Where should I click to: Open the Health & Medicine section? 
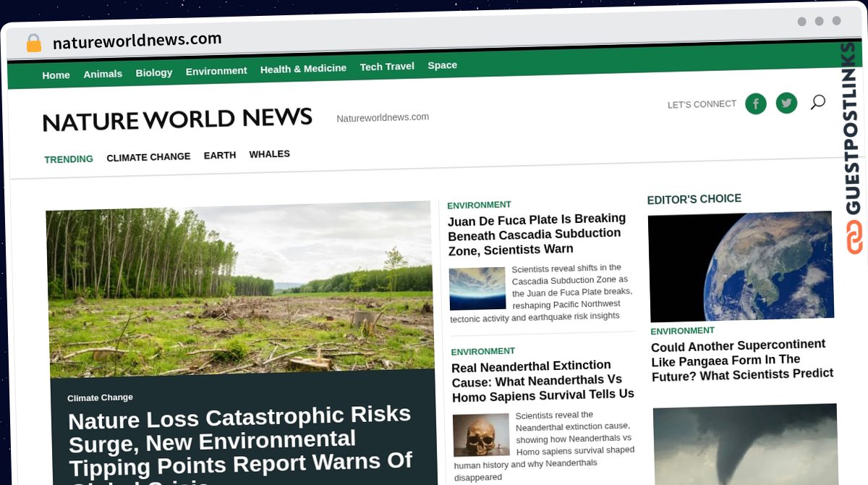[303, 69]
